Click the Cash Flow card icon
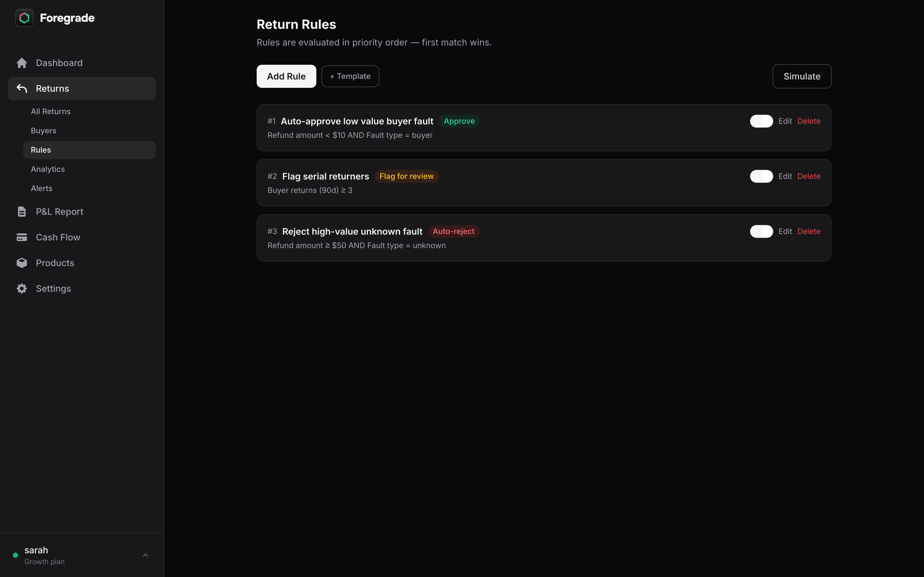This screenshot has height=577, width=924. click(22, 237)
